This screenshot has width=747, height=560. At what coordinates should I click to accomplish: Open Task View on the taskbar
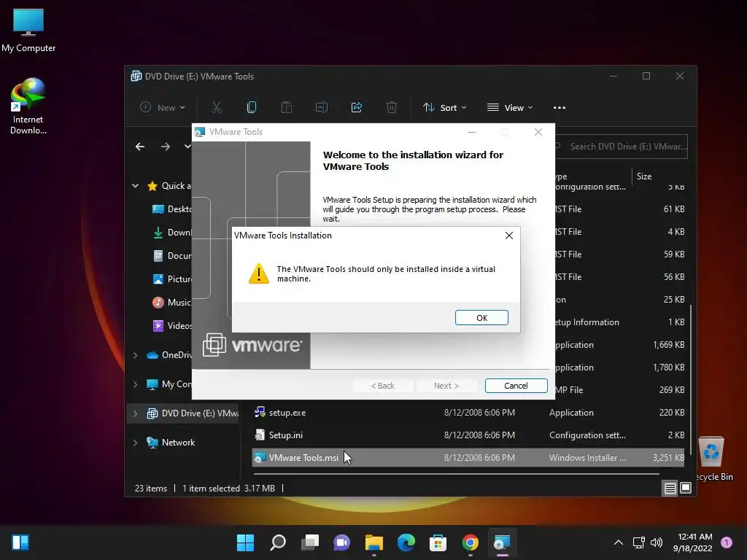(309, 542)
